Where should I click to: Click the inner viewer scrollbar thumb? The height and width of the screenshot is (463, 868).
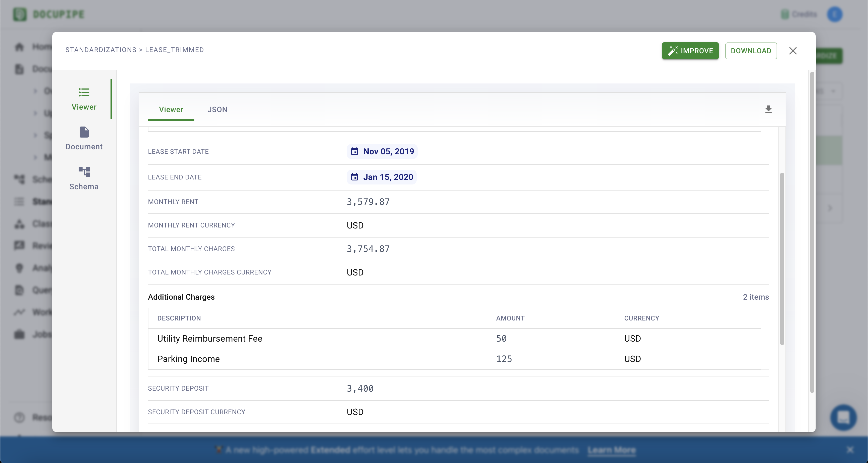782,259
